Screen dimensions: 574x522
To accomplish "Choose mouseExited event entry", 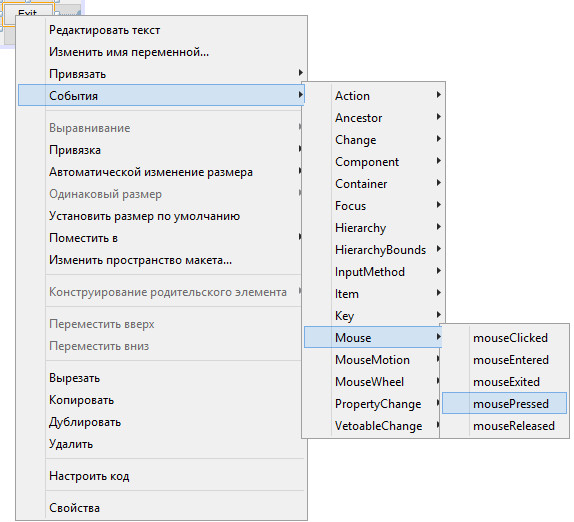I will pos(504,381).
